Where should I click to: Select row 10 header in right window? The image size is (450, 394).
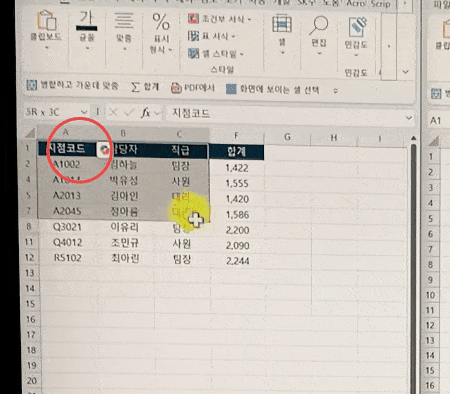[x=430, y=295]
